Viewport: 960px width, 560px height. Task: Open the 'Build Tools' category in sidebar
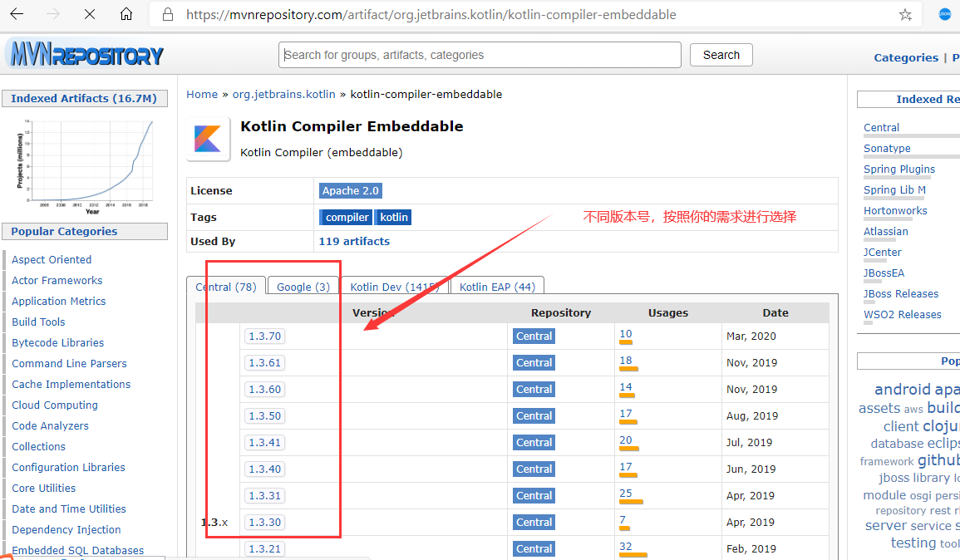click(x=37, y=322)
